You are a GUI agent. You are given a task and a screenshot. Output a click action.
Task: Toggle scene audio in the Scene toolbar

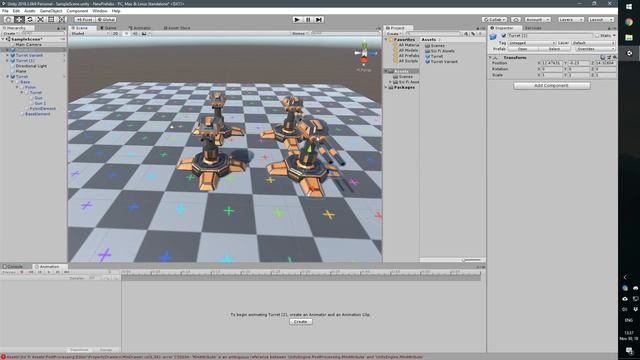point(135,33)
